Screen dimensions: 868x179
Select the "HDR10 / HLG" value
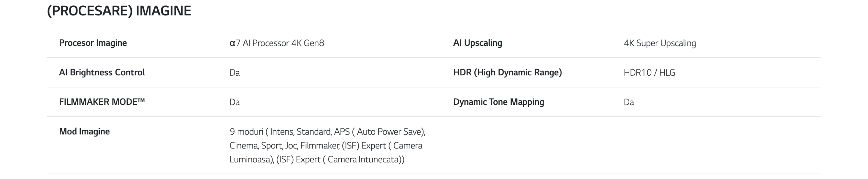coord(649,73)
